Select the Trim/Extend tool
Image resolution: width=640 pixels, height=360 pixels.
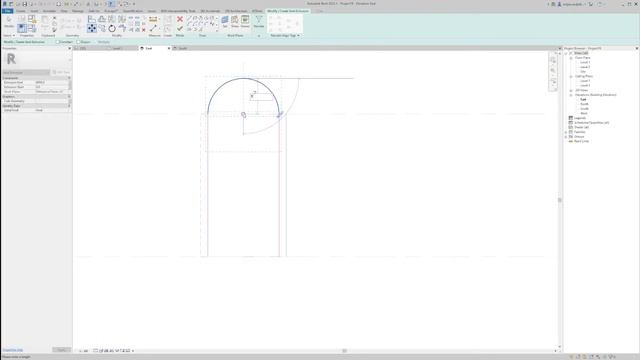coord(122,28)
